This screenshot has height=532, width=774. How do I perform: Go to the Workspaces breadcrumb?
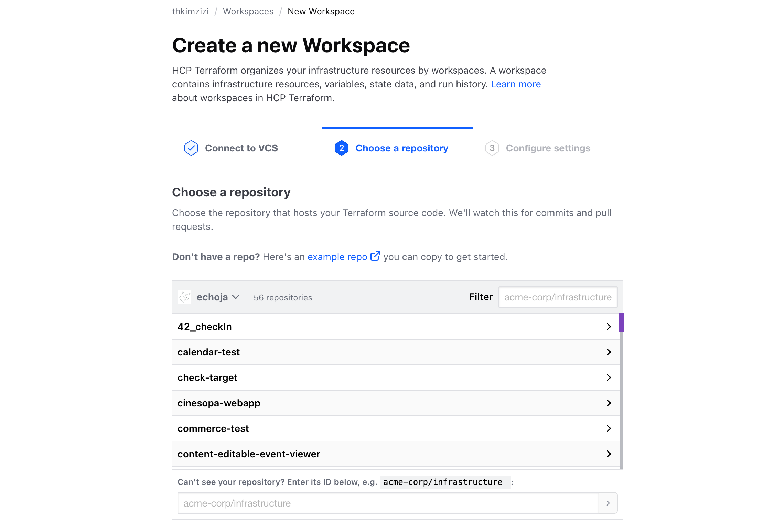point(248,11)
